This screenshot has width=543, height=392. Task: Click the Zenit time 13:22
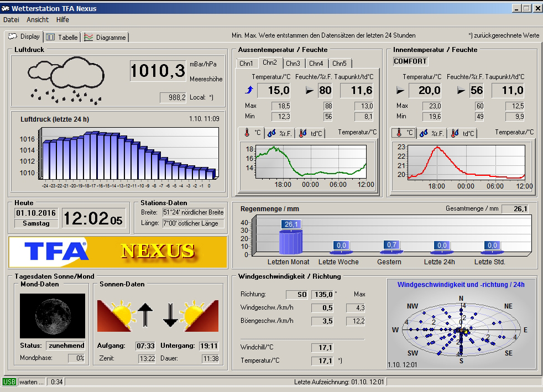click(x=147, y=359)
